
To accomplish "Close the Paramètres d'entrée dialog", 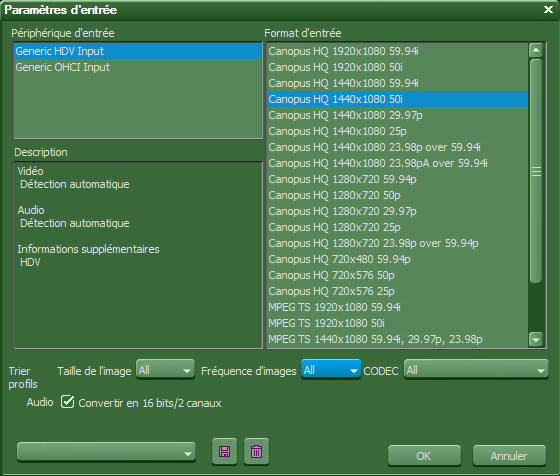I will click(548, 9).
